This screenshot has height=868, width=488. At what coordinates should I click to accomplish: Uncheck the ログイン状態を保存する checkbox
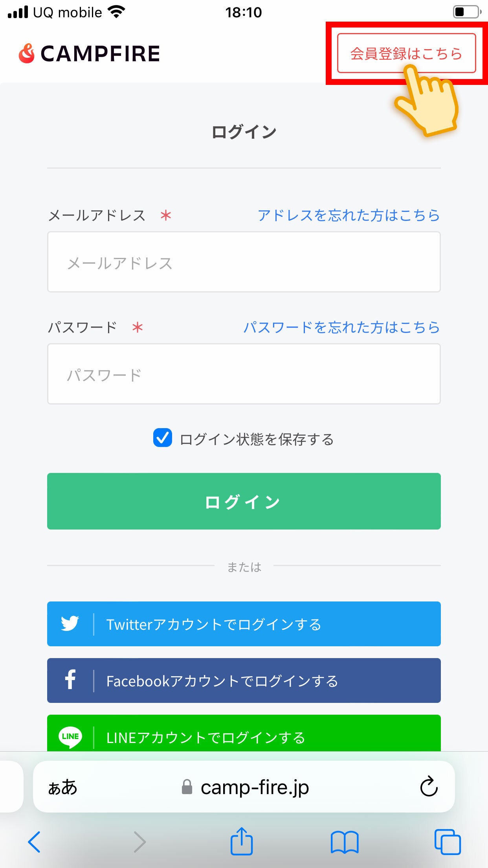point(163,438)
